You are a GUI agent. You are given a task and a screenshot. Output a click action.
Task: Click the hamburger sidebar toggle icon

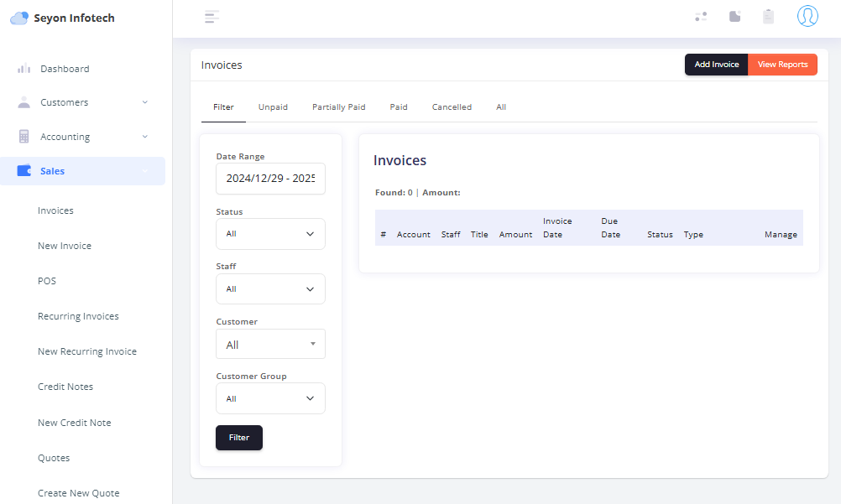pos(212,17)
